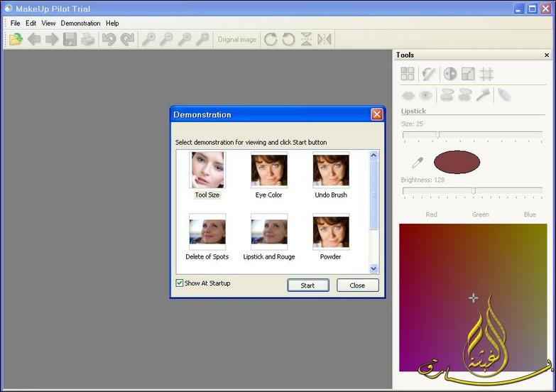The width and height of the screenshot is (556, 392).
Task: Click the Brightness slider handle
Action: click(x=474, y=191)
